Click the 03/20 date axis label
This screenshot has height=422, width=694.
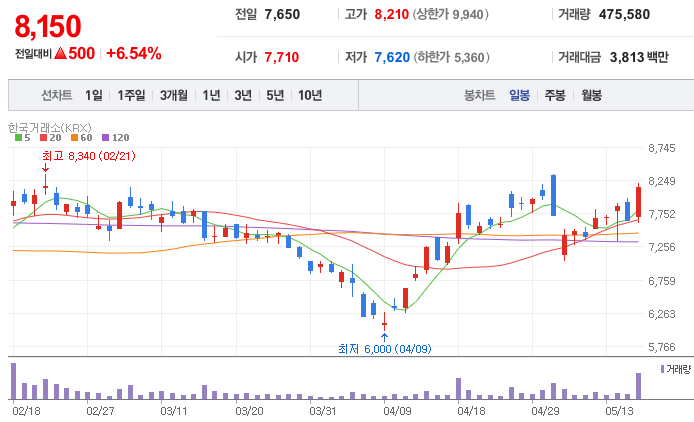tap(249, 411)
